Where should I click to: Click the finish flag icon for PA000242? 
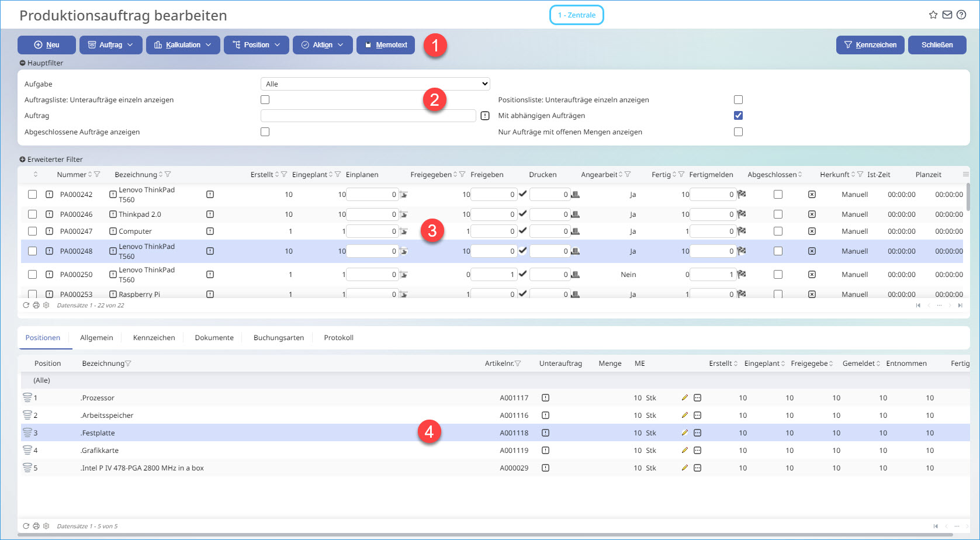pyautogui.click(x=742, y=194)
